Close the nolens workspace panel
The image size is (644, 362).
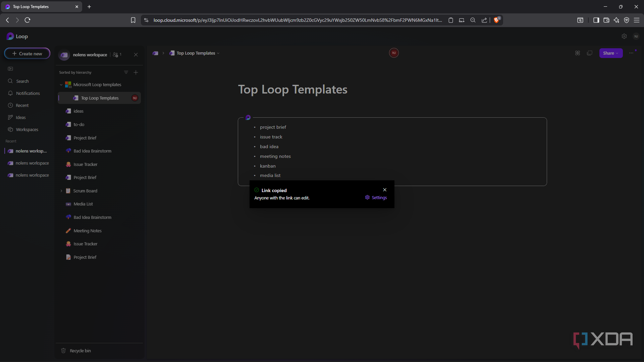click(x=136, y=55)
